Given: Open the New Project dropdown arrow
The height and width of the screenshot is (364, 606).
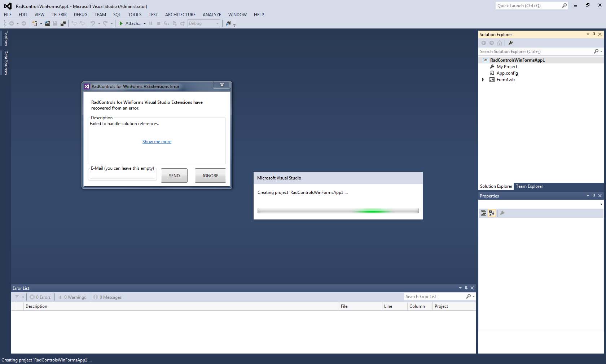Looking at the screenshot, I should click(41, 23).
